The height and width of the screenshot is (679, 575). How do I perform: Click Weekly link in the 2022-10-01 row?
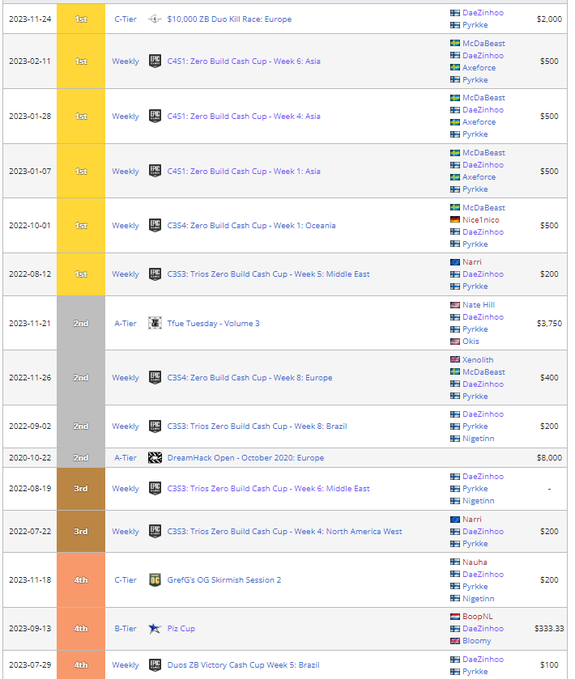(x=126, y=225)
